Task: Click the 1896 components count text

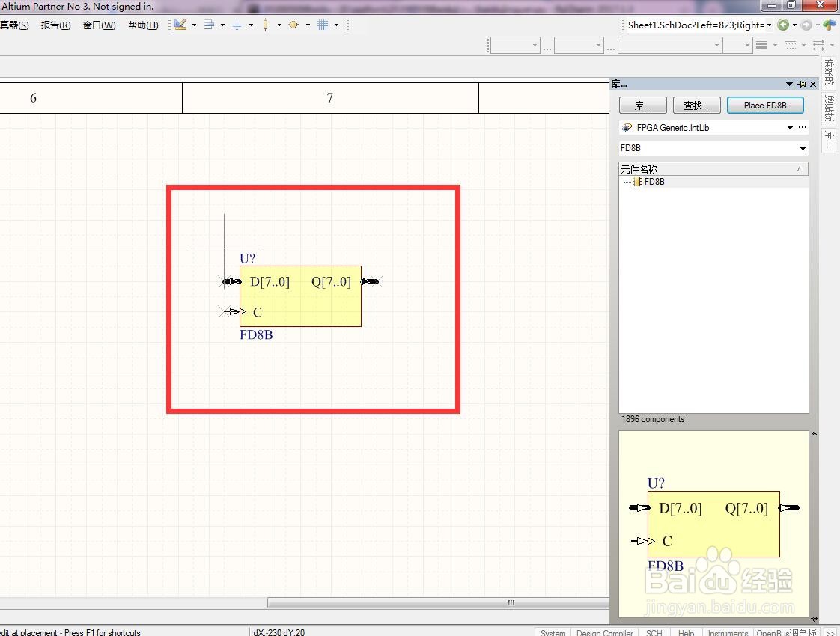Action: click(x=653, y=419)
